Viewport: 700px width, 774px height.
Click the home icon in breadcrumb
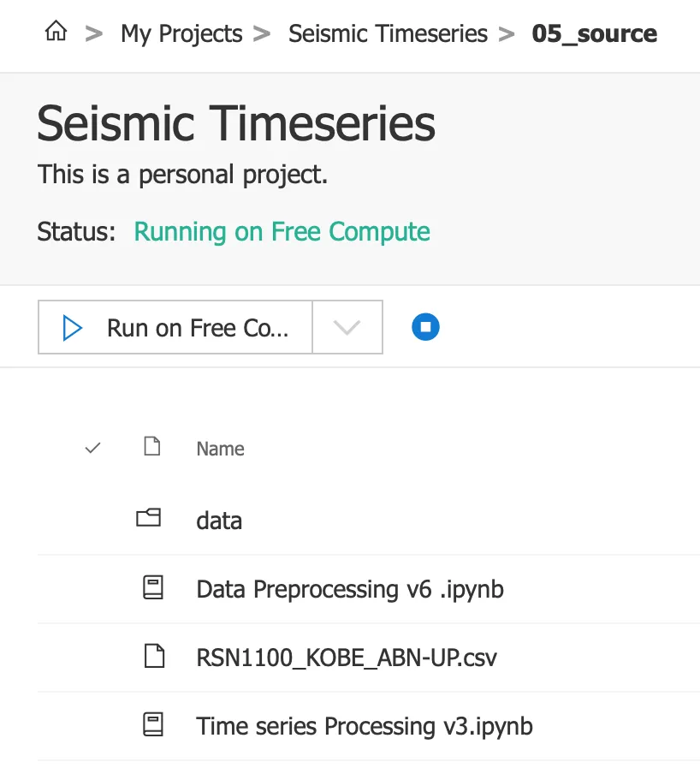click(x=56, y=33)
